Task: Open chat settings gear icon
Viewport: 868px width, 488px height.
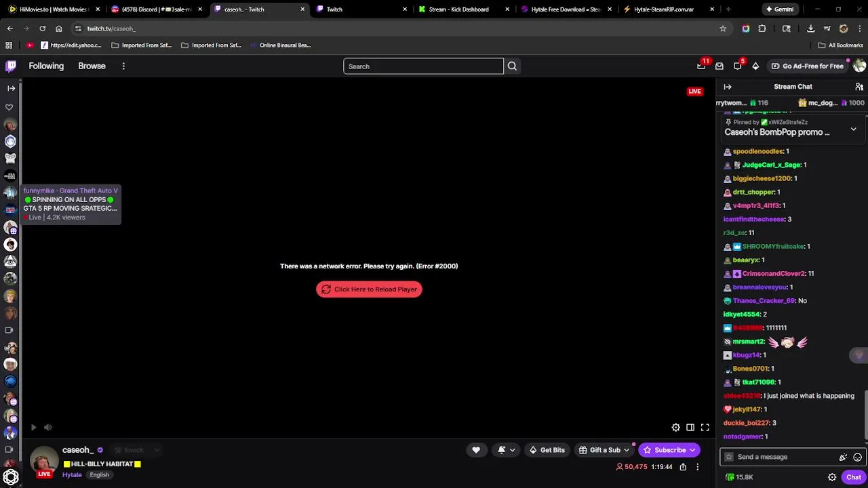Action: coord(832,477)
